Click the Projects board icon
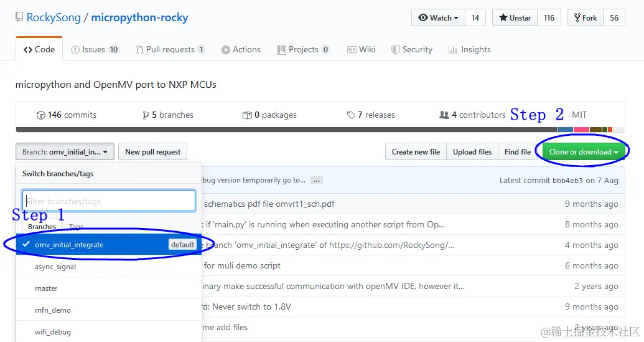The height and width of the screenshot is (342, 644). [x=281, y=50]
